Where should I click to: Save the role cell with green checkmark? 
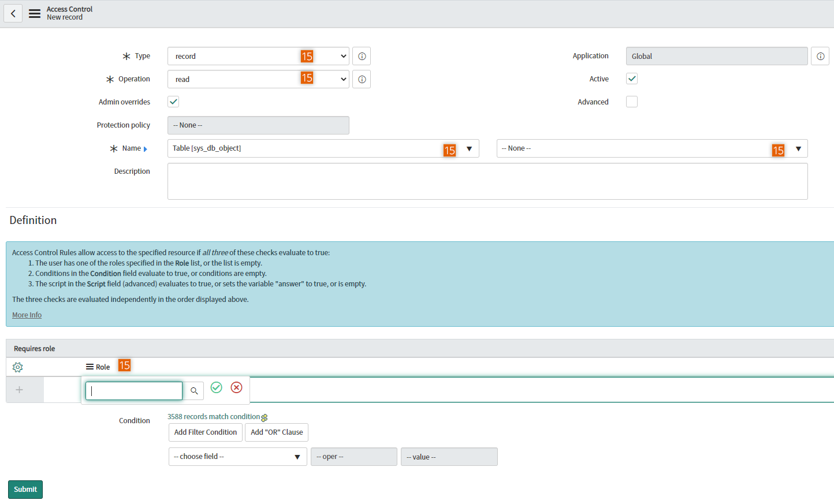click(217, 387)
